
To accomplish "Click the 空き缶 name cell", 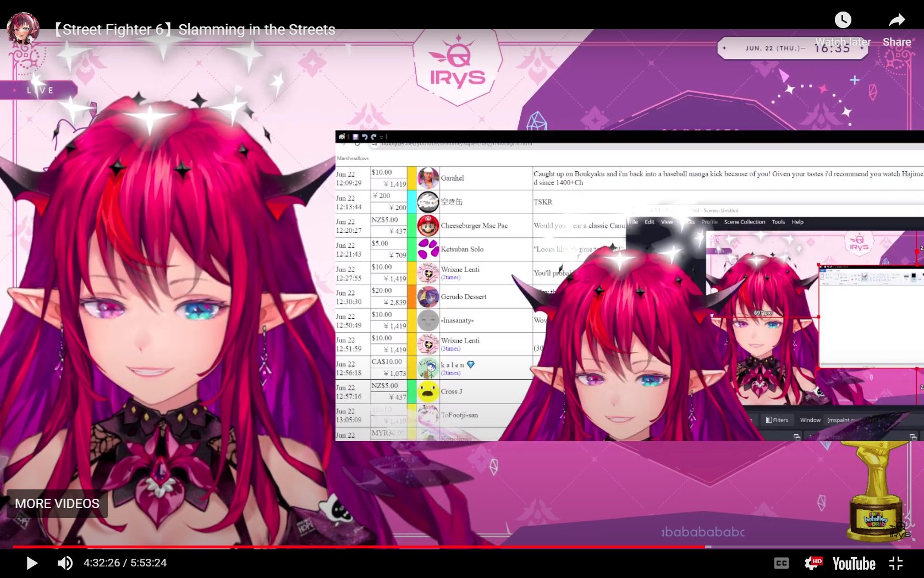I will coord(452,202).
